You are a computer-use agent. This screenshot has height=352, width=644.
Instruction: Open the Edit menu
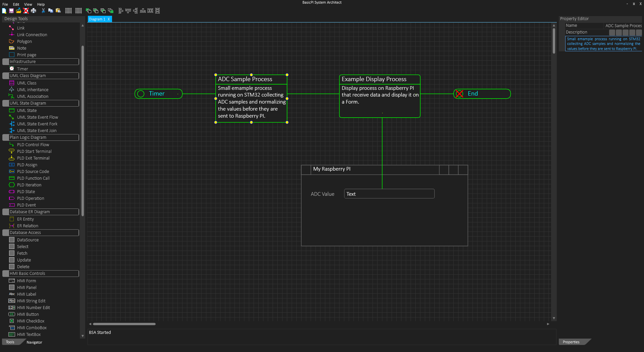[x=16, y=4]
